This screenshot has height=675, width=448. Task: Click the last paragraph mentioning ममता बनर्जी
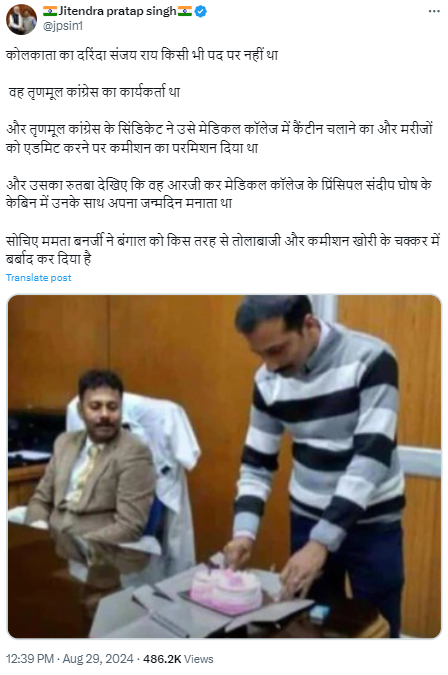[222, 250]
